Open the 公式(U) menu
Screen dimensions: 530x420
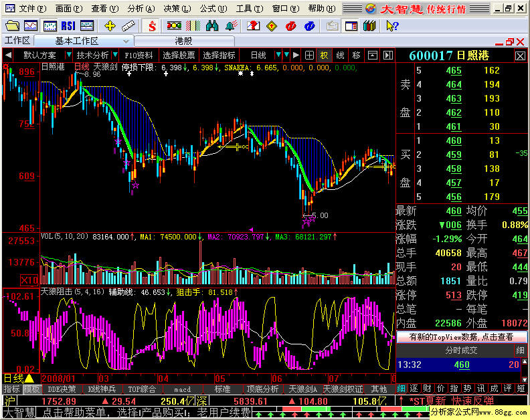point(213,9)
